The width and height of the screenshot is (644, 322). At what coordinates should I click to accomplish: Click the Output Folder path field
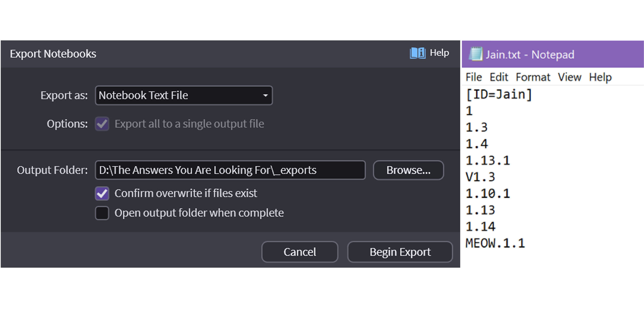pos(230,170)
